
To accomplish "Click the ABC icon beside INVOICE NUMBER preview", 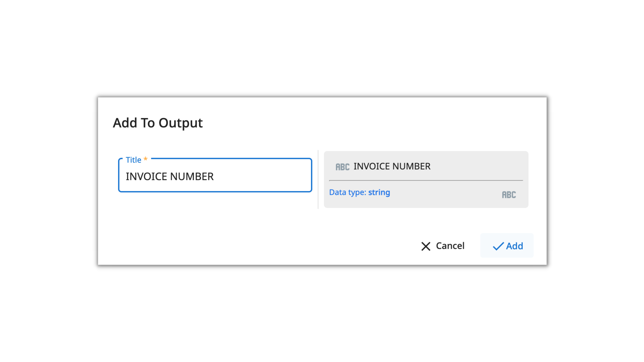I will click(x=342, y=167).
